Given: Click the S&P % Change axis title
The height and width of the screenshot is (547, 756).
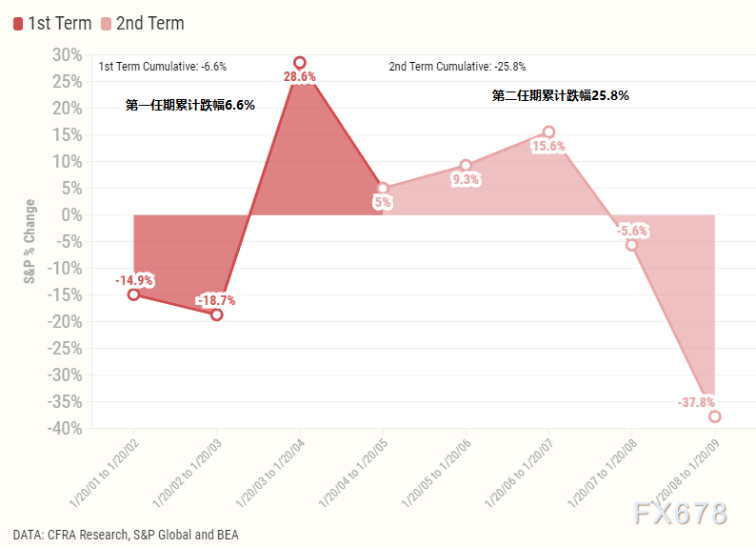Looking at the screenshot, I should pos(30,241).
